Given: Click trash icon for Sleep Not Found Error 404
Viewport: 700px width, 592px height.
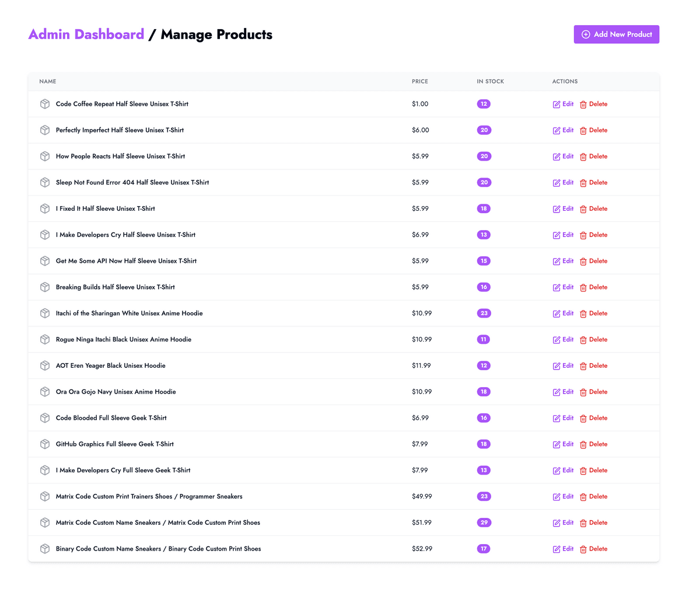Looking at the screenshot, I should click(583, 183).
